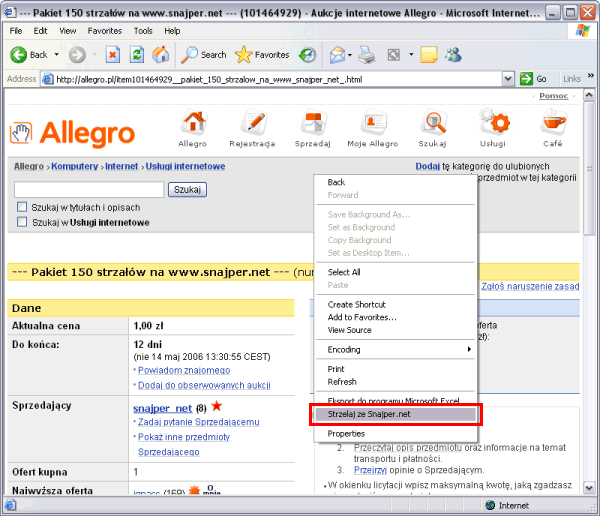This screenshot has width=600, height=516.
Task: Open the address bar dropdown arrow
Action: (508, 79)
